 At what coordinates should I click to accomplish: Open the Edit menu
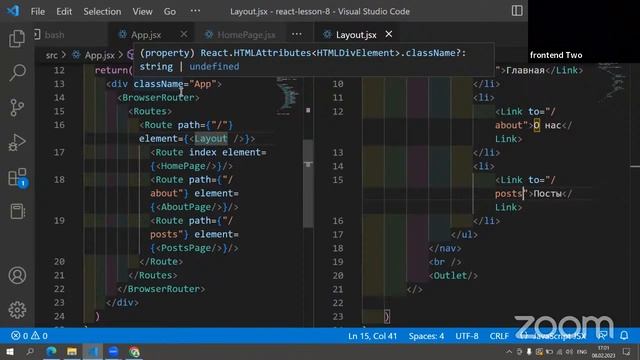coord(64,11)
